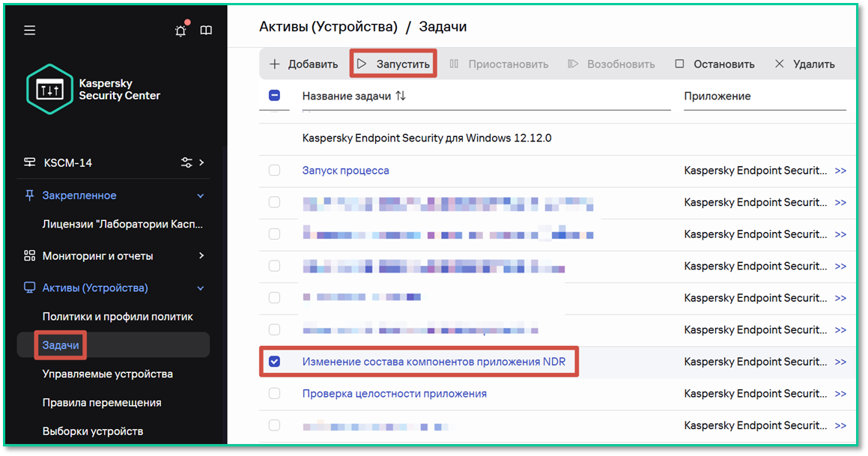The image size is (868, 456).
Task: Click Kaspersky Endpoint Securit... in NDR row
Action: click(756, 362)
